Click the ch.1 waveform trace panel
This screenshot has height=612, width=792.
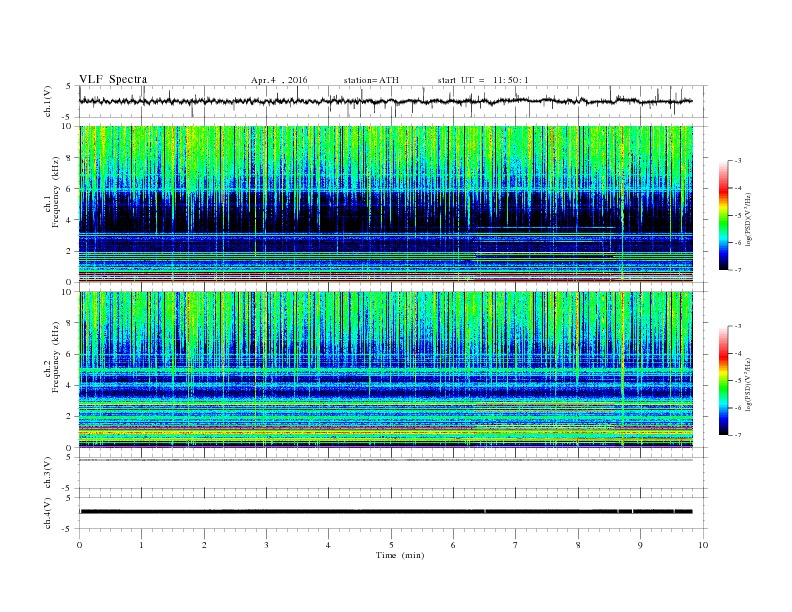click(x=393, y=101)
